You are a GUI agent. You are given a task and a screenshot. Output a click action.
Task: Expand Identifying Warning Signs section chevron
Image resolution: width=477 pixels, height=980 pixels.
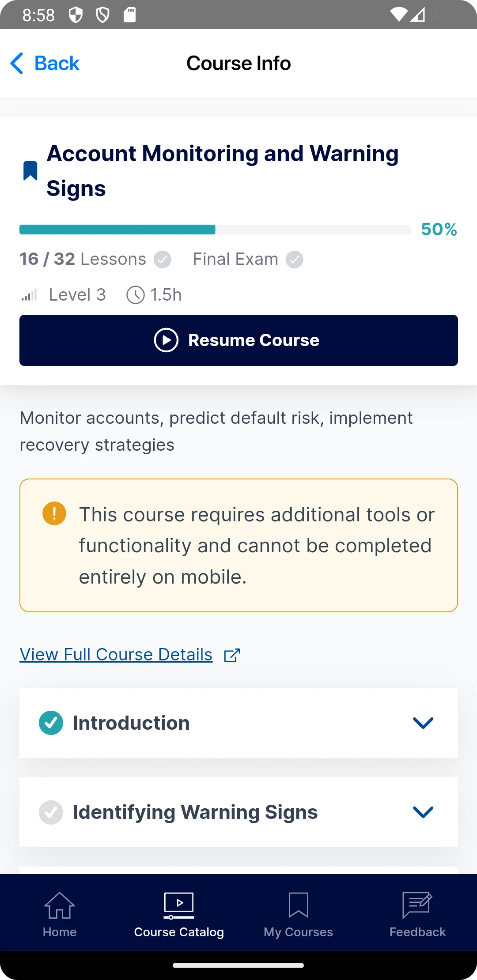pos(423,812)
